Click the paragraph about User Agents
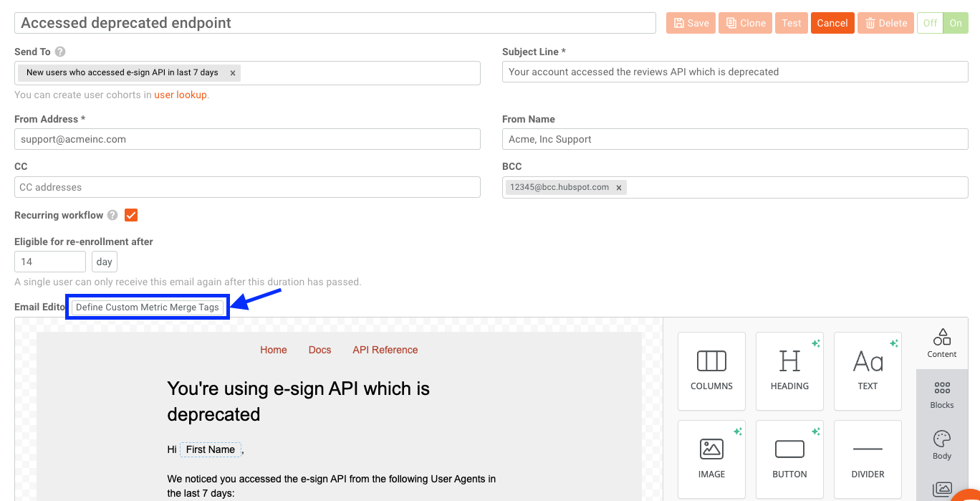Image resolution: width=980 pixels, height=501 pixels. 332,486
